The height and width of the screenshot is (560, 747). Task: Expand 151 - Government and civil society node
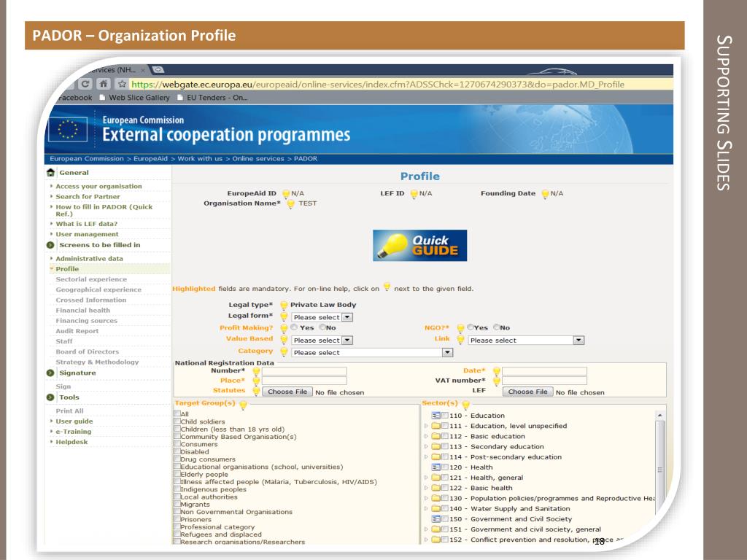[x=426, y=529]
